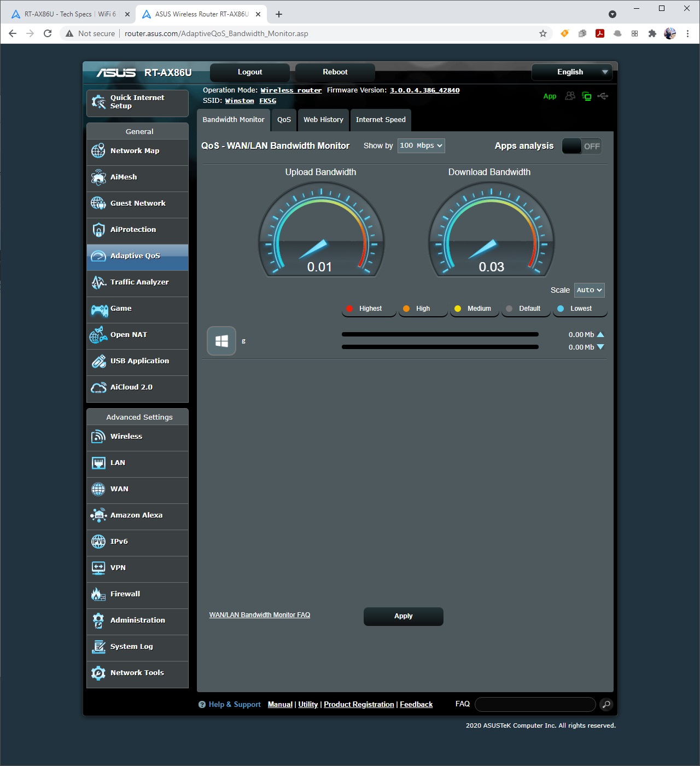Click the Game controller icon
700x766 pixels.
[99, 310]
